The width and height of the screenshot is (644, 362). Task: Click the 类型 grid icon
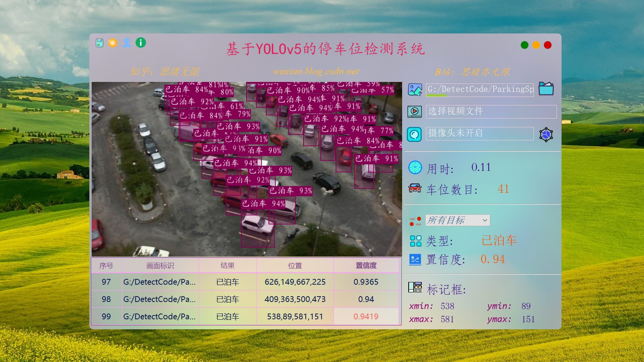pyautogui.click(x=416, y=241)
